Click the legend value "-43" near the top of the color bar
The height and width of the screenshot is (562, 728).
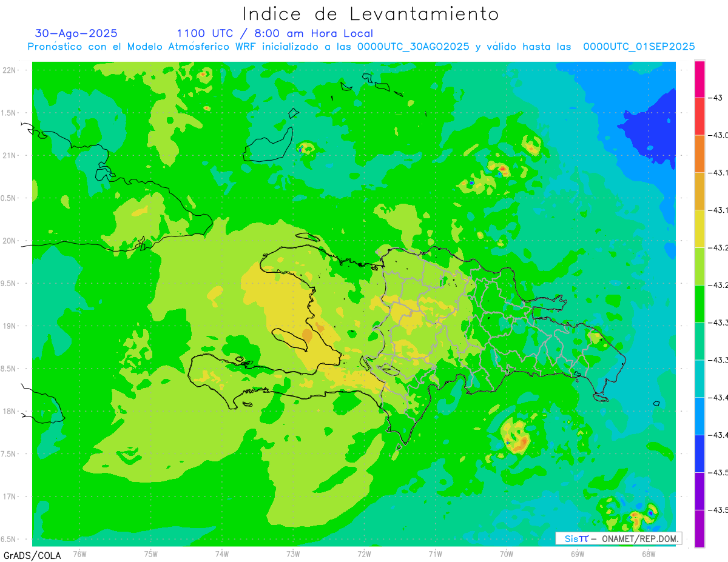[x=715, y=98]
